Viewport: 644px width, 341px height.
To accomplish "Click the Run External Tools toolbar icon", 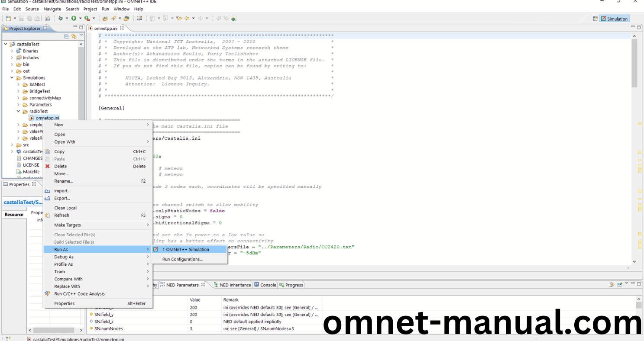I will tap(87, 18).
